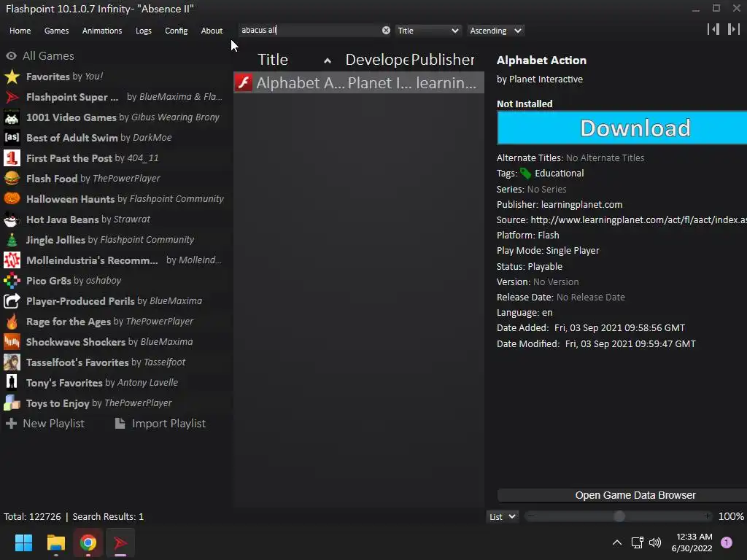Clear the search box with the X icon
The width and height of the screenshot is (747, 560).
coord(386,31)
